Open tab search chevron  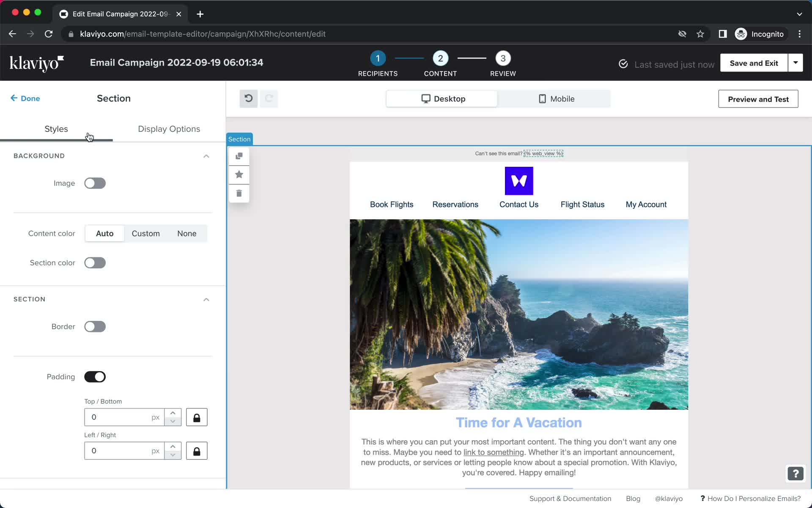pyautogui.click(x=799, y=14)
